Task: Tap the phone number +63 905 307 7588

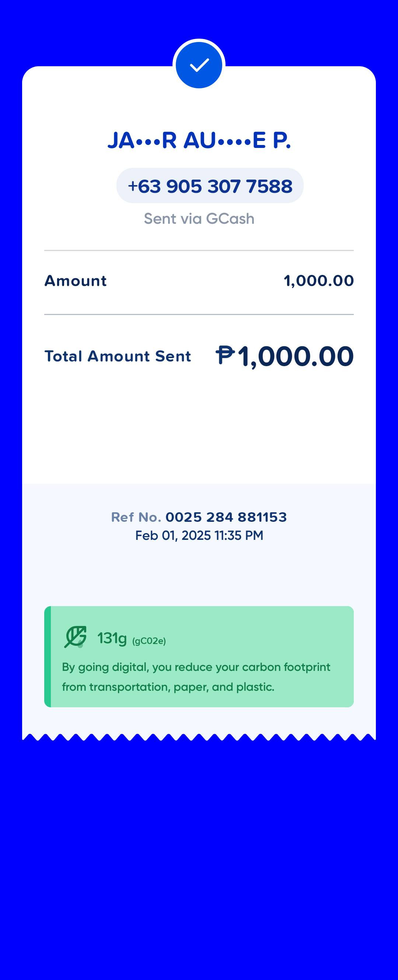Action: click(210, 186)
